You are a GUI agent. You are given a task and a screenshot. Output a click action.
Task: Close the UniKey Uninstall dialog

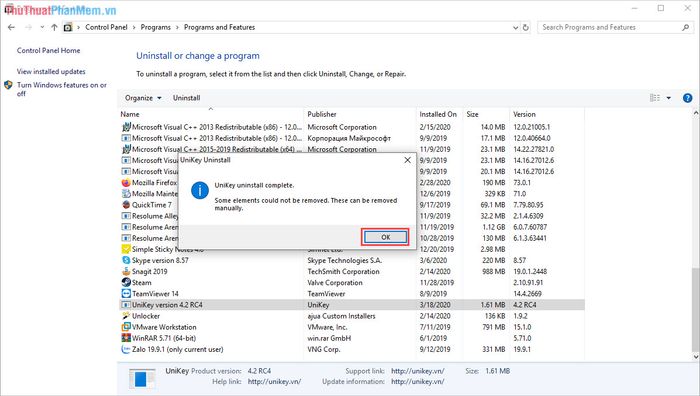[x=407, y=160]
